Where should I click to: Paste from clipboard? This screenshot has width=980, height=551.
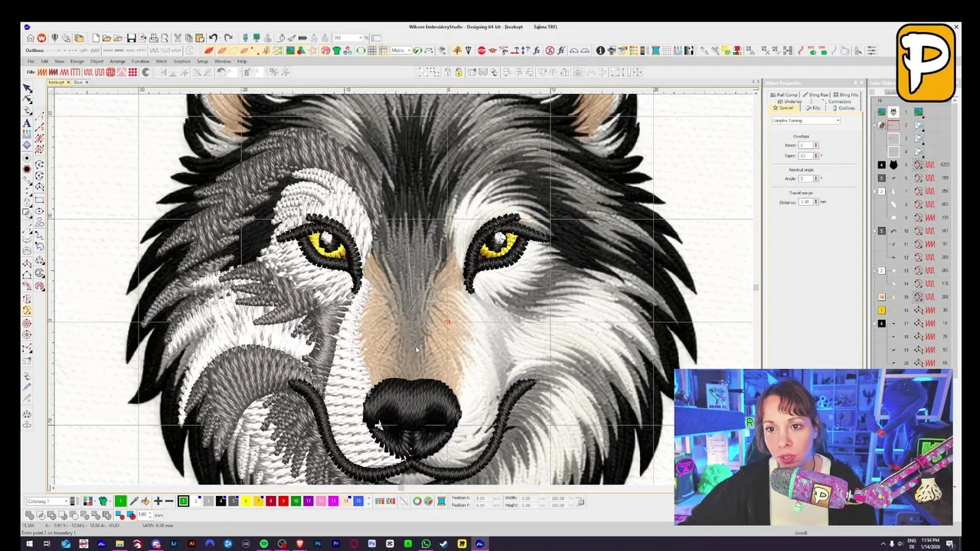coord(200,38)
